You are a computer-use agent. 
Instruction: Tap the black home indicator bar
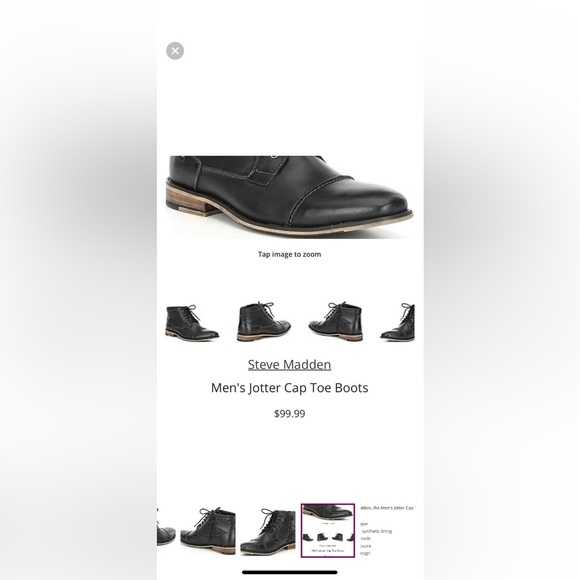coord(290,572)
